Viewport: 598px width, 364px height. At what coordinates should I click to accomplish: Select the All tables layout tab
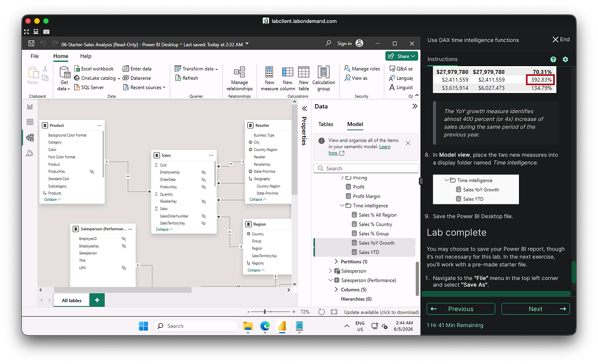pos(72,300)
